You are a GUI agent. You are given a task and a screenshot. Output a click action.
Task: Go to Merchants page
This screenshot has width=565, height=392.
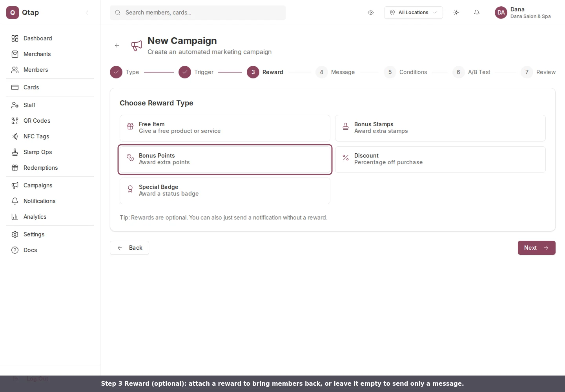[x=50, y=54]
